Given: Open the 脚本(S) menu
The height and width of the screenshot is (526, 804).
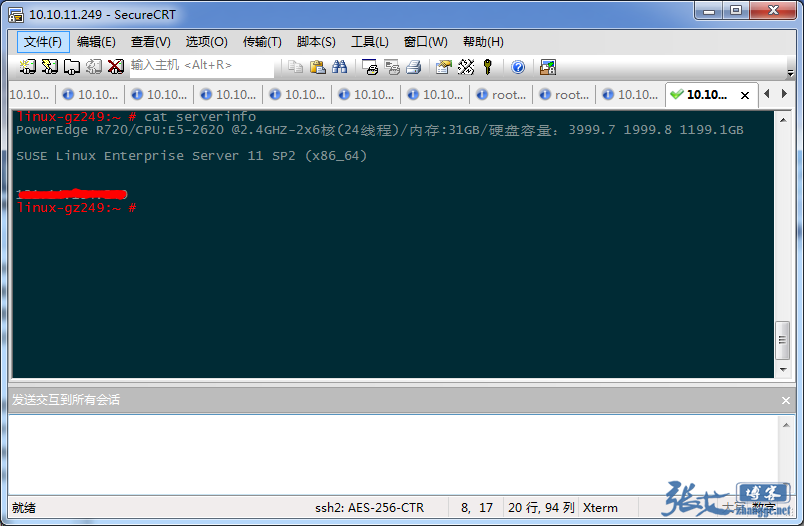Looking at the screenshot, I should click(x=316, y=42).
